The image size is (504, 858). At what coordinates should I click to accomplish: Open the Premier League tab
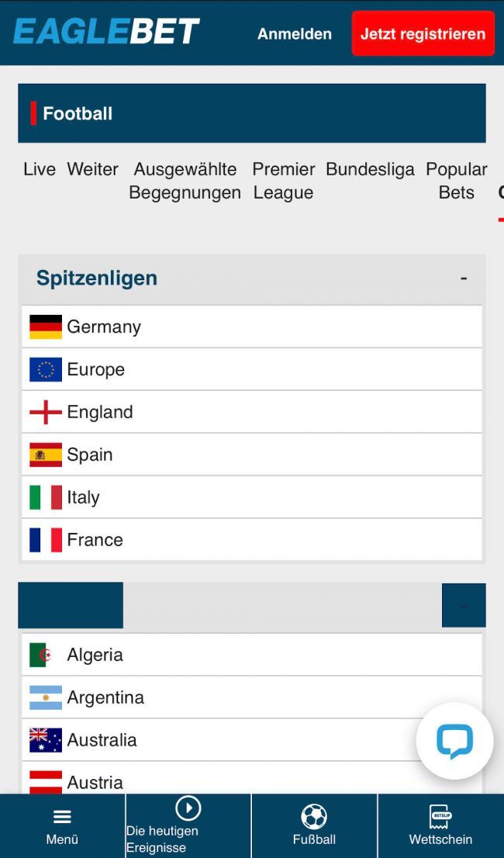(x=284, y=181)
